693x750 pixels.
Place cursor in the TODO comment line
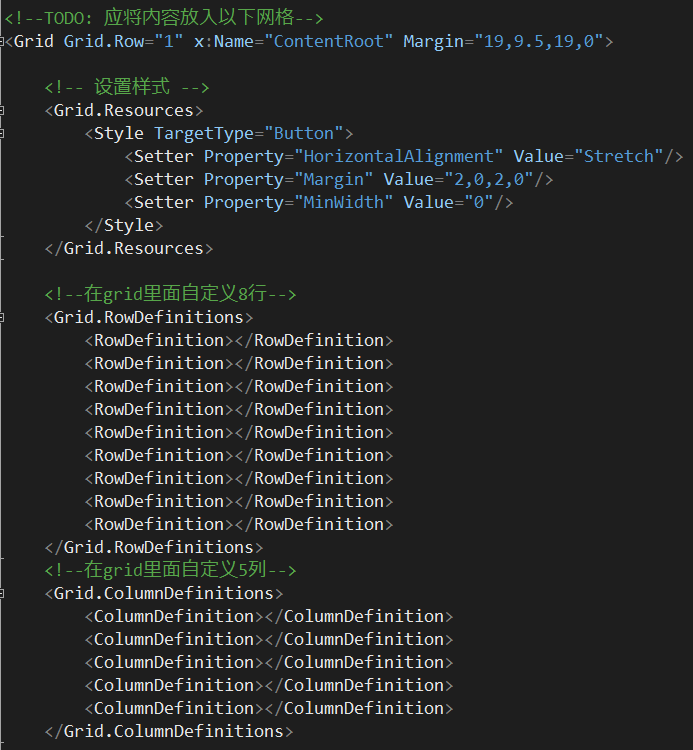pyautogui.click(x=164, y=18)
